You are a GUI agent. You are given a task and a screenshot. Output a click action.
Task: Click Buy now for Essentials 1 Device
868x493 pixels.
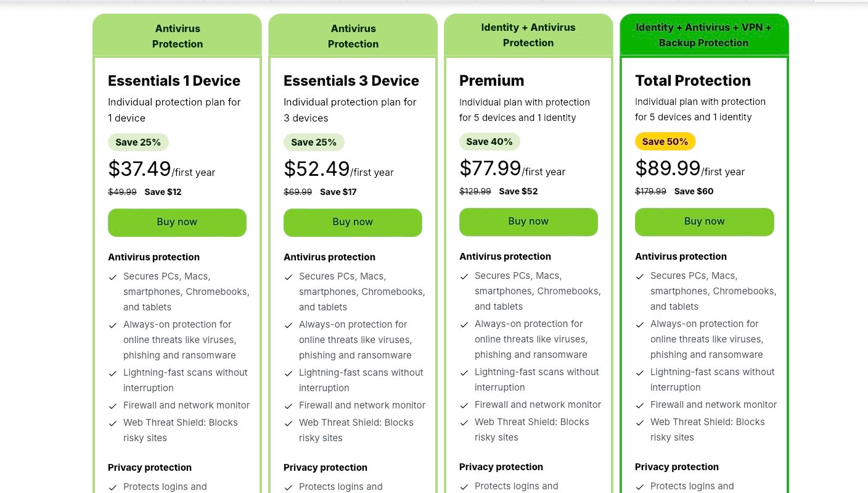[x=177, y=222]
